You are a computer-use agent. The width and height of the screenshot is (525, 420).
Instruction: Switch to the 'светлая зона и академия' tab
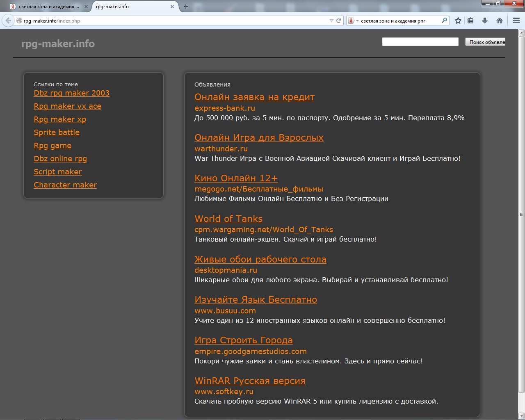(x=49, y=7)
